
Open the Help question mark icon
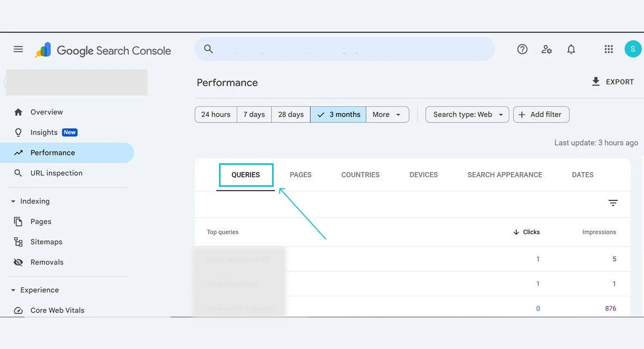pyautogui.click(x=522, y=49)
